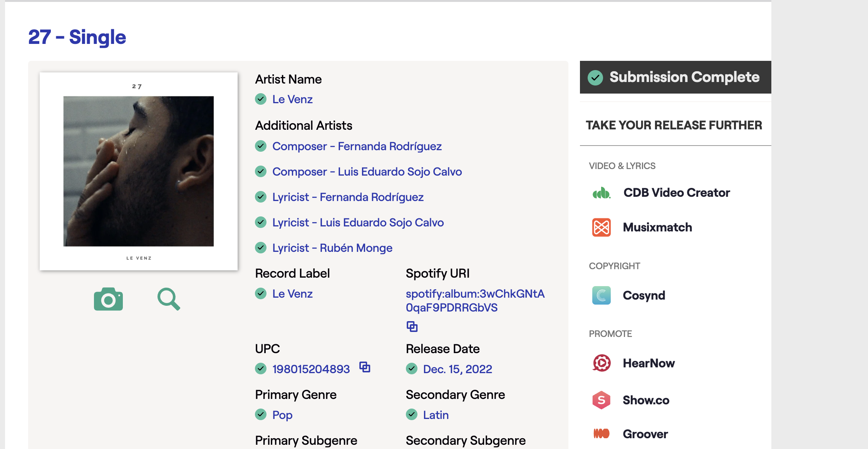Click the HearNow logo icon
This screenshot has height=449, width=868.
click(x=602, y=363)
